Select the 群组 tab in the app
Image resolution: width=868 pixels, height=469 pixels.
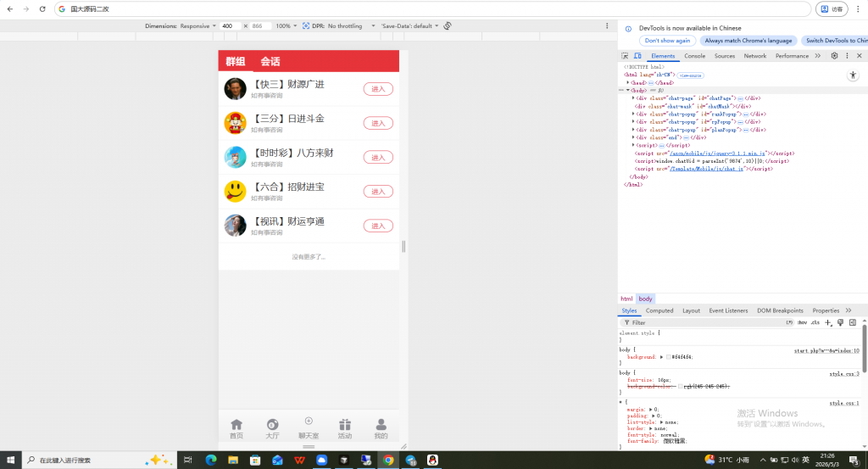click(236, 61)
